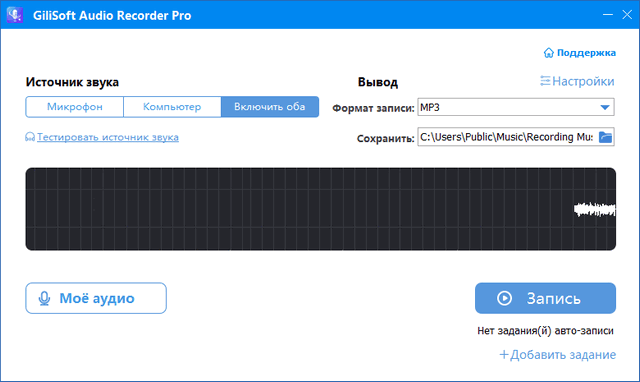Minimize the Audio Recorder window
The height and width of the screenshot is (382, 640).
(608, 15)
